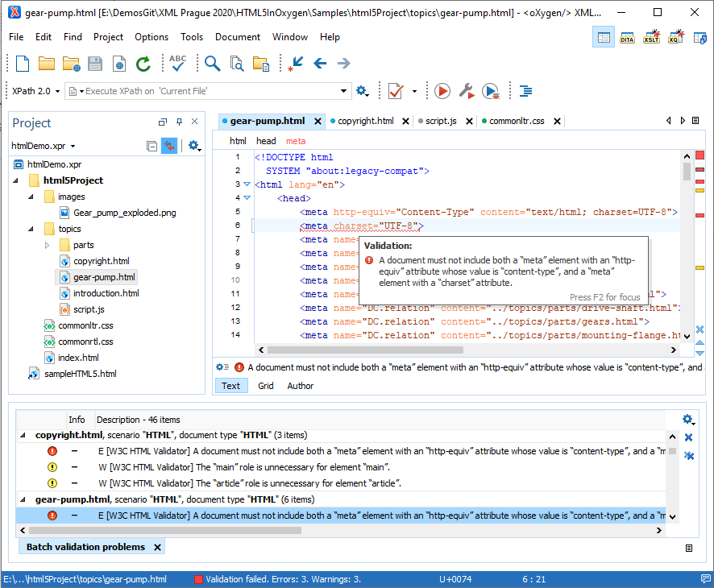Open the Document menu
This screenshot has width=714, height=588.
point(237,37)
